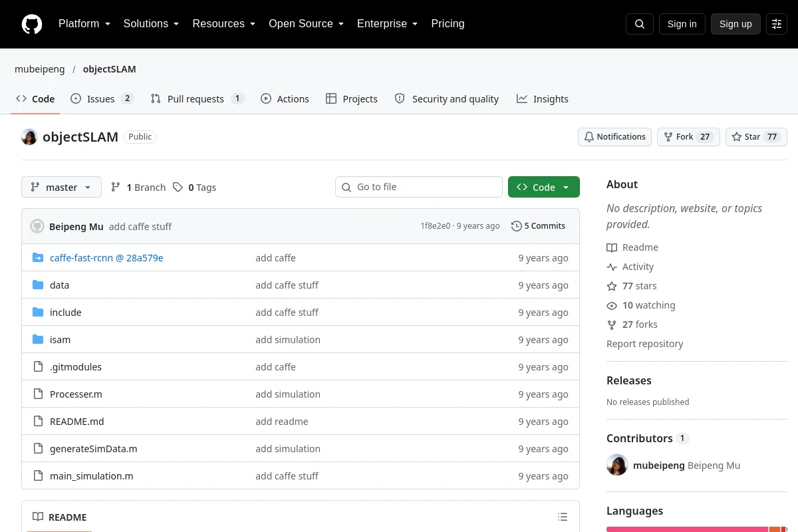
Task: Fork the repository with Fork button
Action: [x=688, y=137]
